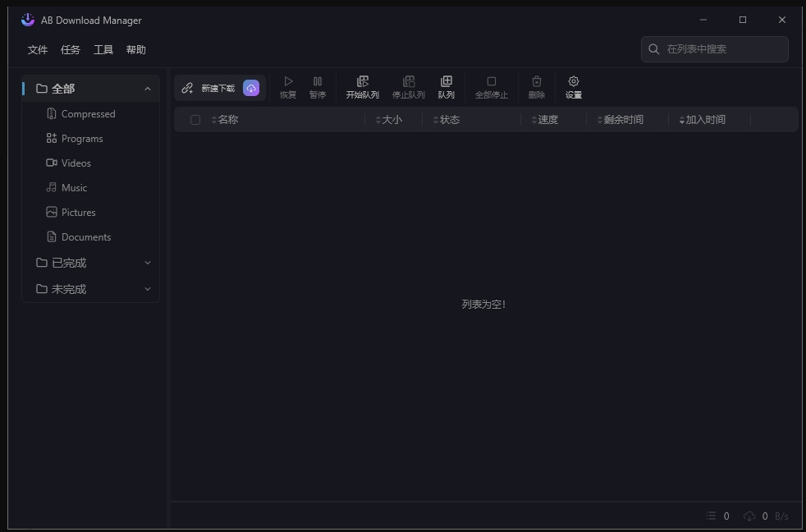Sort by 名称 column header
806x532 pixels.
(x=225, y=120)
